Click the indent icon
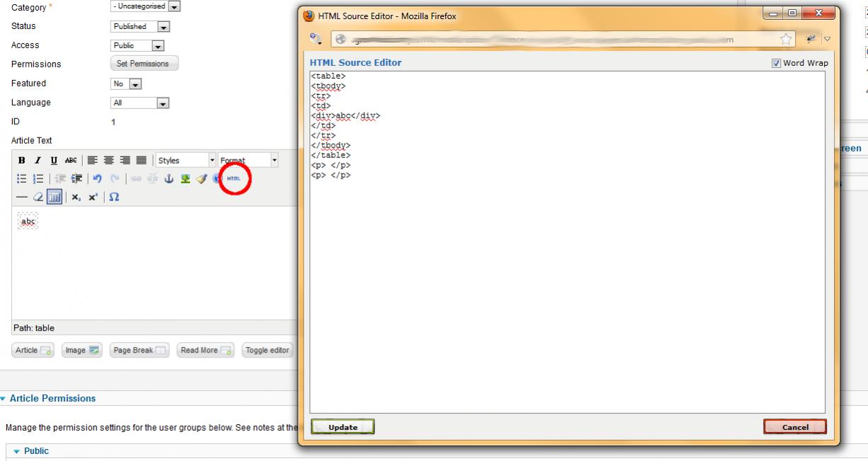 click(x=76, y=179)
